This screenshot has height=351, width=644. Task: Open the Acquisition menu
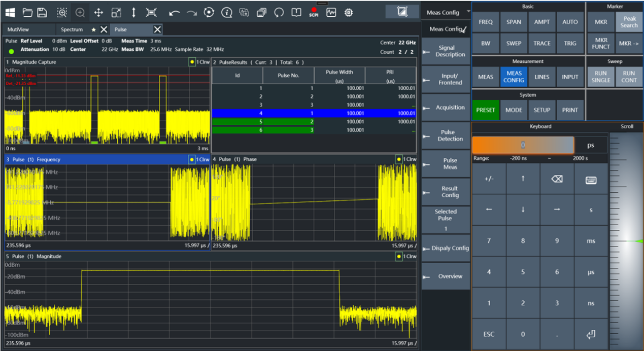coord(446,108)
